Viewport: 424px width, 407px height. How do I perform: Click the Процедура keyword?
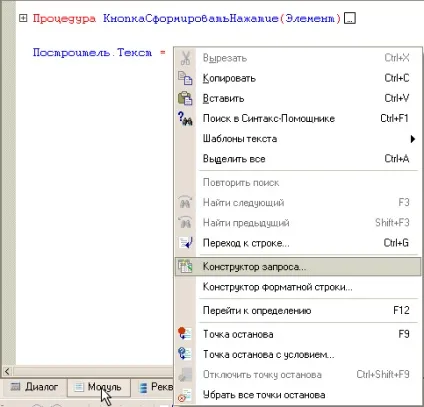pyautogui.click(x=64, y=19)
